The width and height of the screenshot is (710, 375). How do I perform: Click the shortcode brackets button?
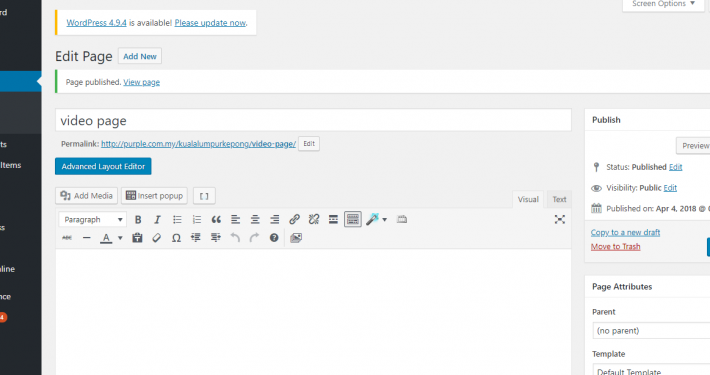tap(204, 196)
